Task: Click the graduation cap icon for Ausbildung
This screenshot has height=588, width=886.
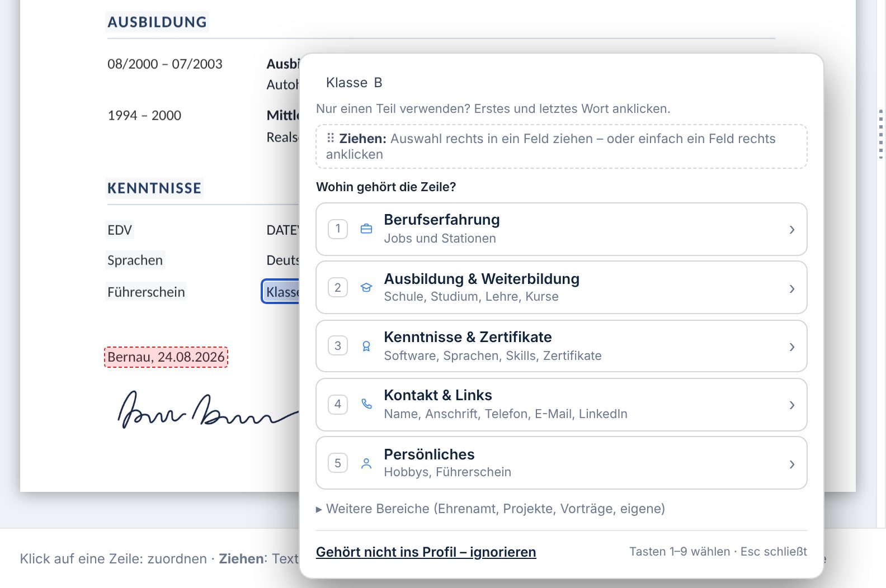Action: [366, 288]
